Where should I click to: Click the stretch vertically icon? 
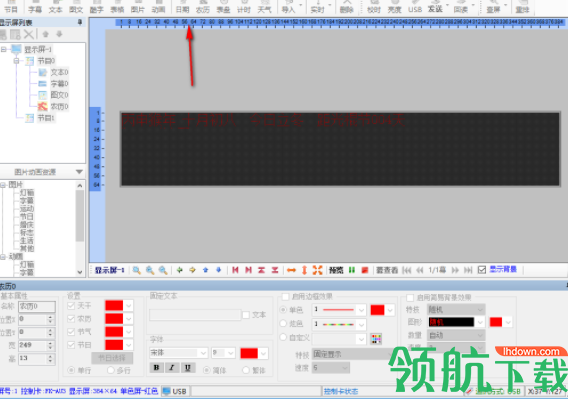pos(304,270)
